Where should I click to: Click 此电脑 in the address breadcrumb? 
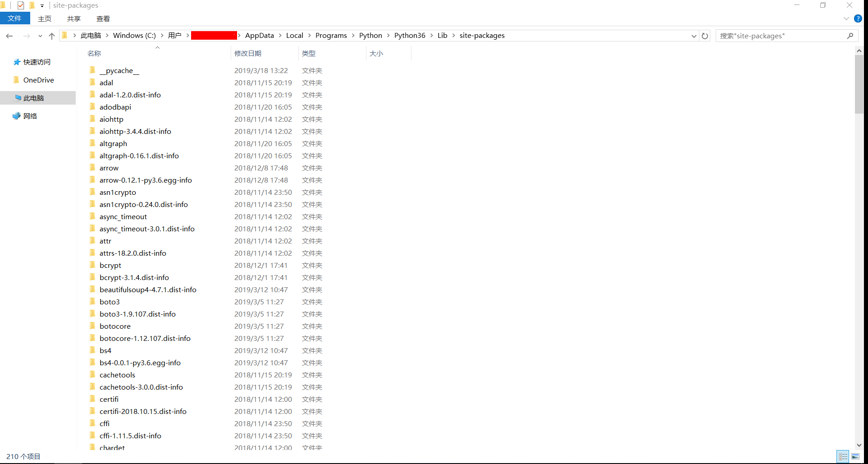point(91,36)
